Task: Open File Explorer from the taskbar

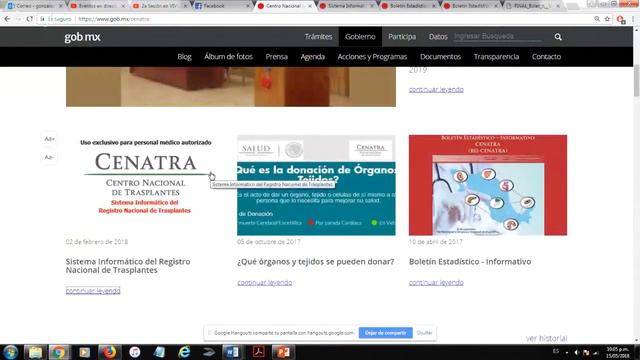Action: [35, 352]
